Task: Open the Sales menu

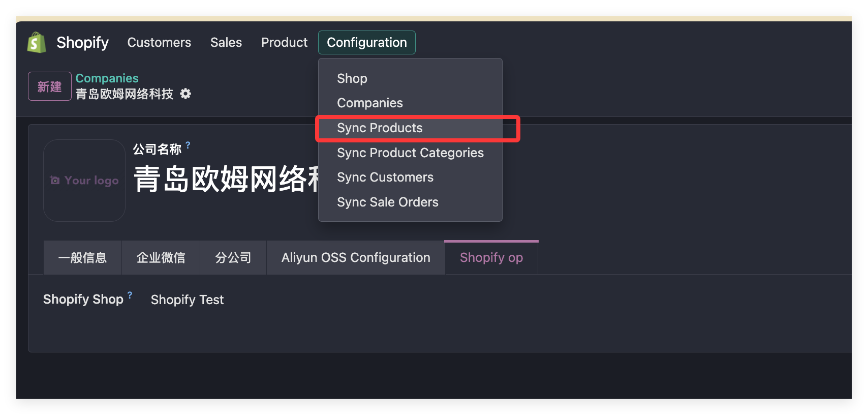Action: pyautogui.click(x=226, y=42)
